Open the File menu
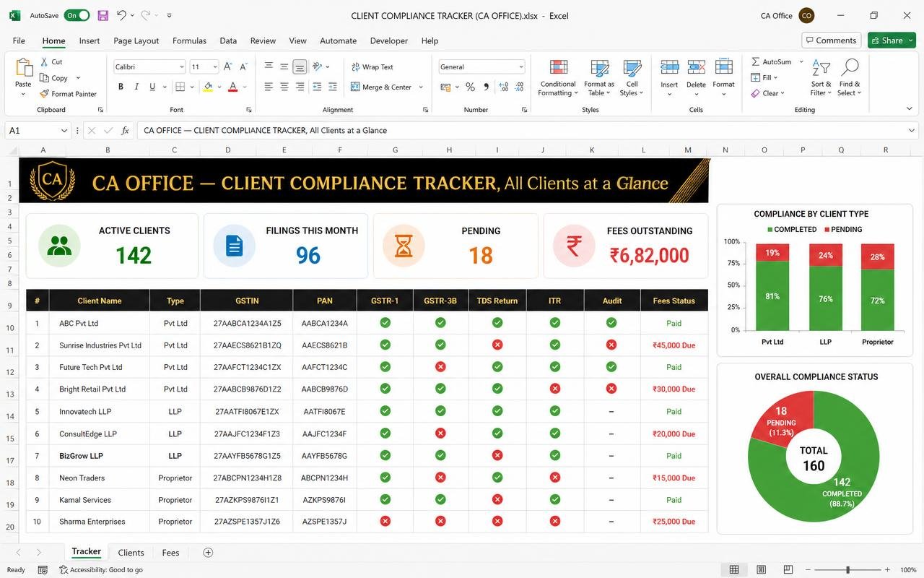Image resolution: width=924 pixels, height=578 pixels. coord(19,40)
